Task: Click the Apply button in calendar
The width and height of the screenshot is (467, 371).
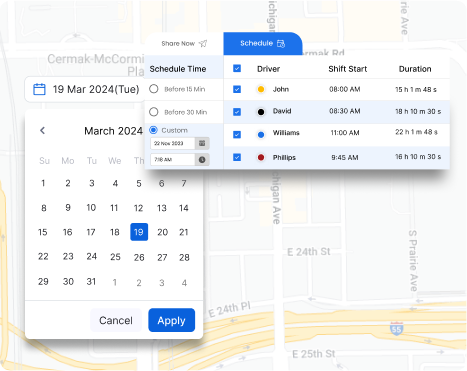Action: [171, 320]
